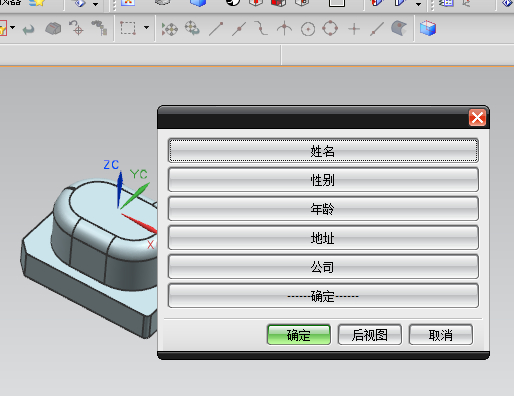Toggle end point snap

click(x=216, y=29)
